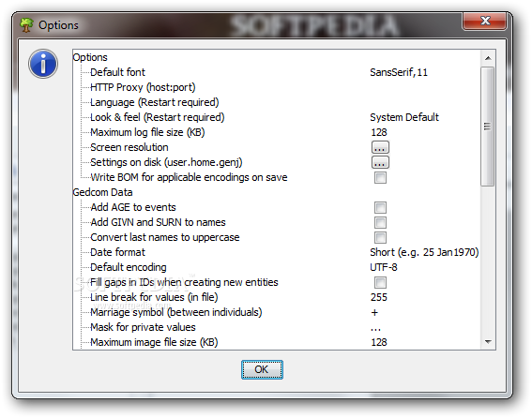
Task: Click the blue information icon
Action: click(x=43, y=64)
